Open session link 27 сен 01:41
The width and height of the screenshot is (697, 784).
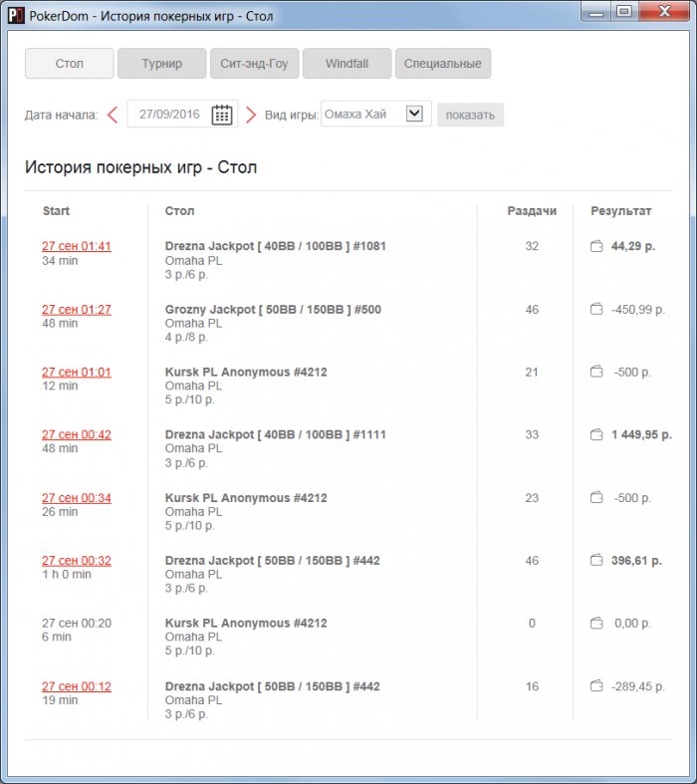coord(77,246)
